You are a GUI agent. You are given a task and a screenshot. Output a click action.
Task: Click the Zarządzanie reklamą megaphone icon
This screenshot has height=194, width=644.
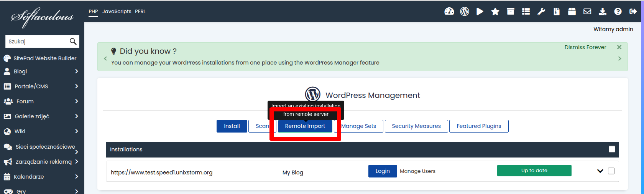[x=8, y=162]
